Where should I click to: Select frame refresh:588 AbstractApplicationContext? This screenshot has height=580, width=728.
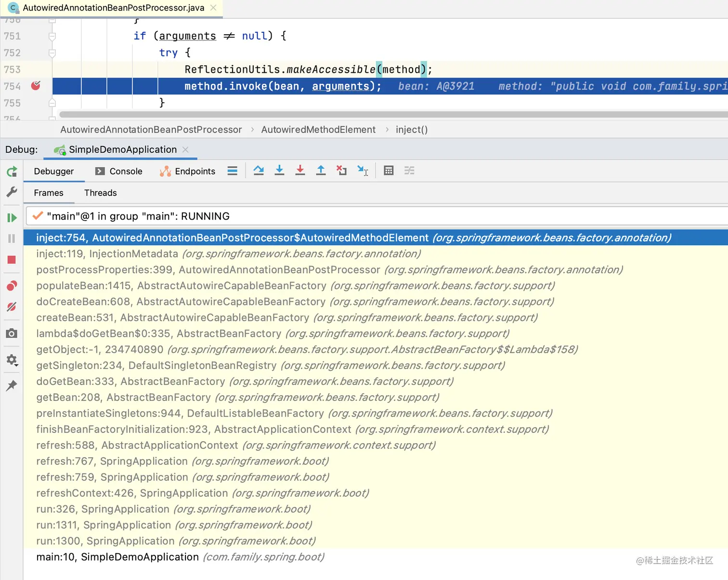coord(376,445)
